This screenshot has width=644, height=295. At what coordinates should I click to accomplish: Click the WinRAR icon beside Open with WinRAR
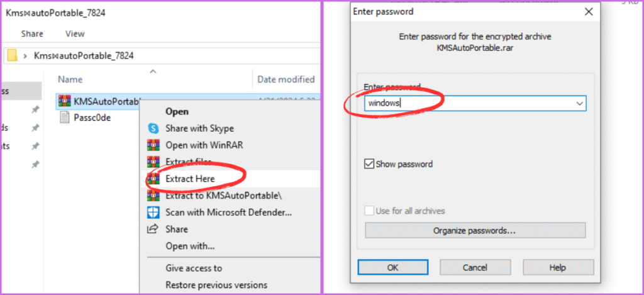tap(153, 145)
